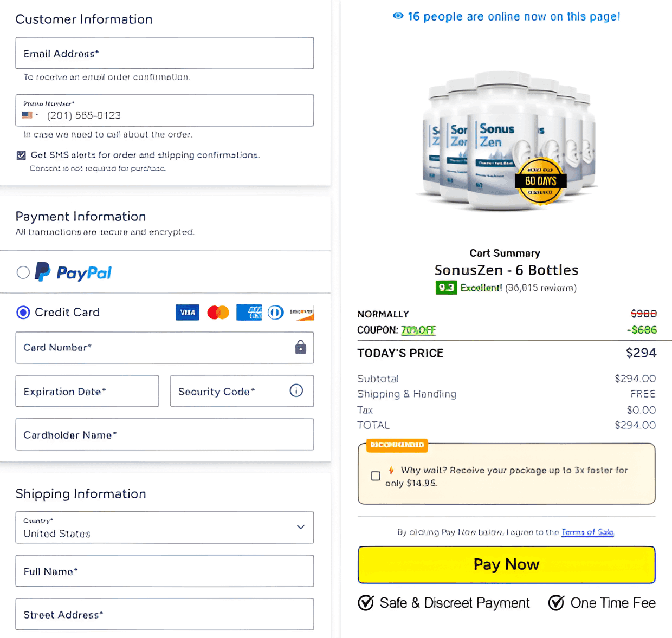Click the Diners Club card icon
This screenshot has width=672, height=638.
pyautogui.click(x=275, y=313)
